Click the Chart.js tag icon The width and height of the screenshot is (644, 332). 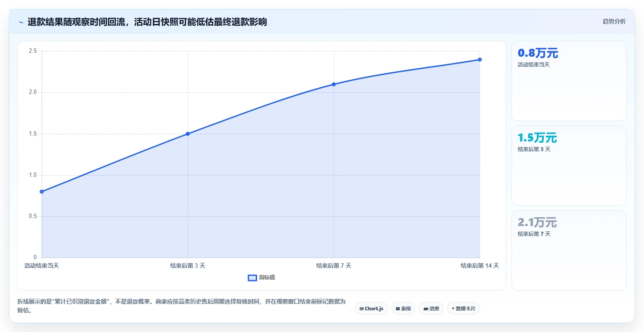pos(362,309)
